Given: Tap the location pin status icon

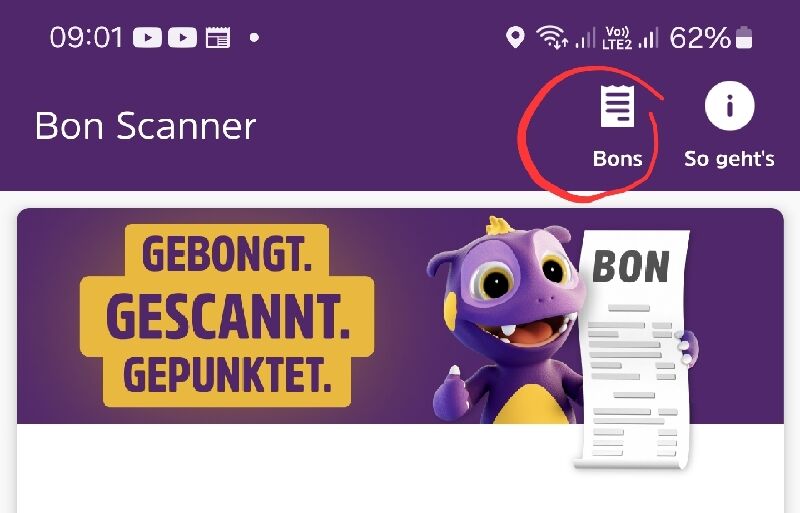Looking at the screenshot, I should 515,38.
